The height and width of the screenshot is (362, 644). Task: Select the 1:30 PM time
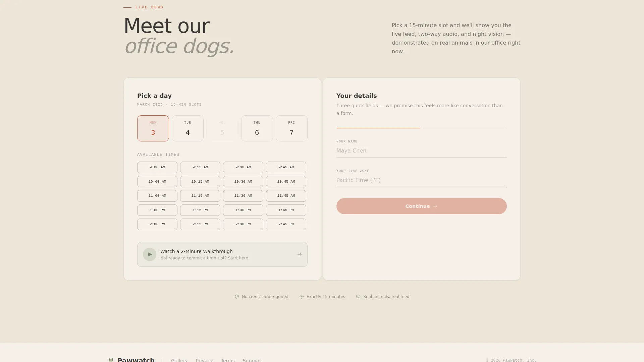(243, 210)
